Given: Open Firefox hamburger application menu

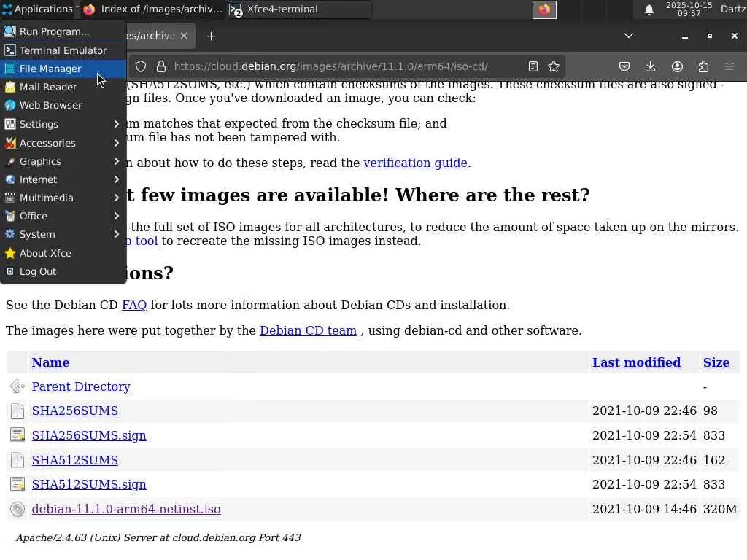Looking at the screenshot, I should [x=729, y=66].
